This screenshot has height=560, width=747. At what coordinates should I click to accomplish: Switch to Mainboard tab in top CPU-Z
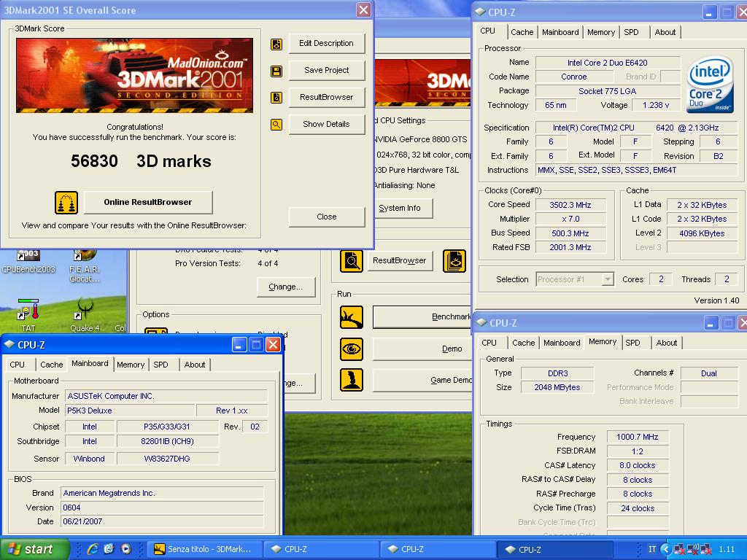[x=560, y=32]
